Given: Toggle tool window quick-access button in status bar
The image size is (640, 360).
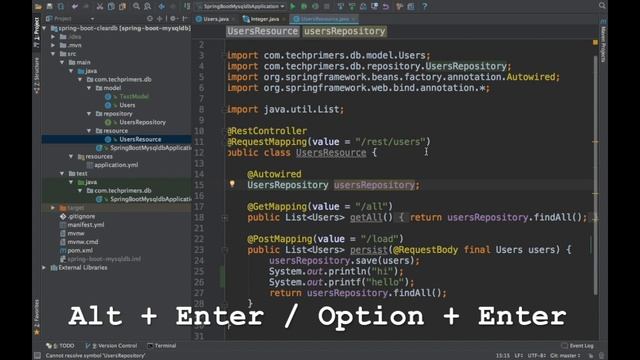Looking at the screenshot, I should [x=37, y=356].
